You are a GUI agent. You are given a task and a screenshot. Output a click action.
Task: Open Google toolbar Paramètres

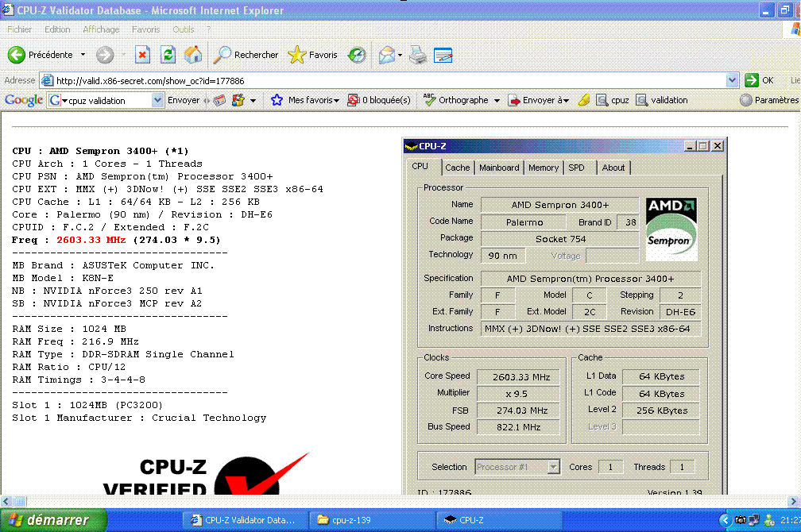click(x=769, y=100)
